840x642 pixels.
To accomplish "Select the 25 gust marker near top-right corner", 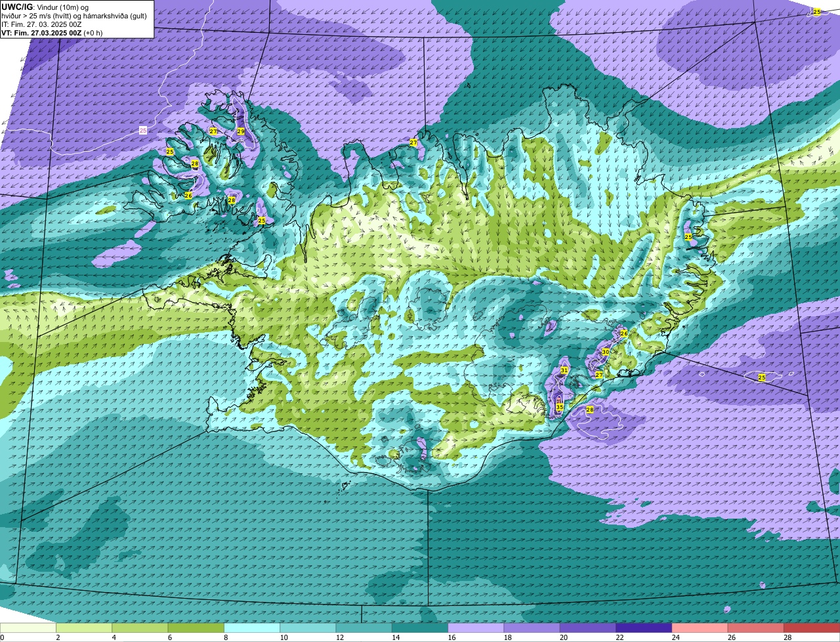I will click(817, 12).
